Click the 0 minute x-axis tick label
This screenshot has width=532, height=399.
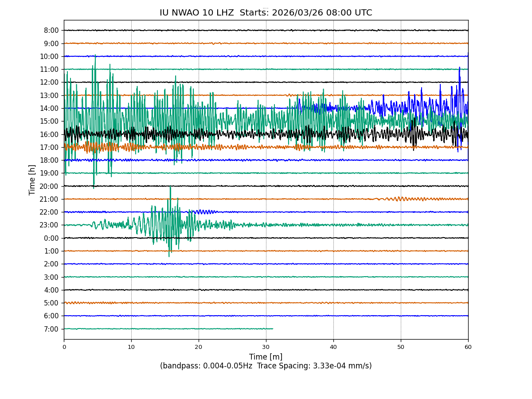64,347
